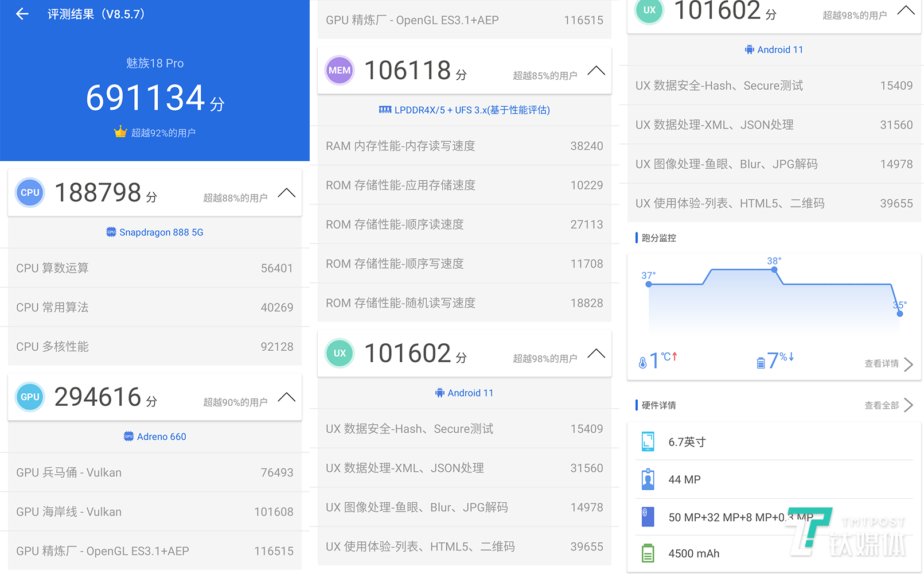Tap the back arrow on 评测结果 header
This screenshot has height=574, width=924.
[x=22, y=14]
